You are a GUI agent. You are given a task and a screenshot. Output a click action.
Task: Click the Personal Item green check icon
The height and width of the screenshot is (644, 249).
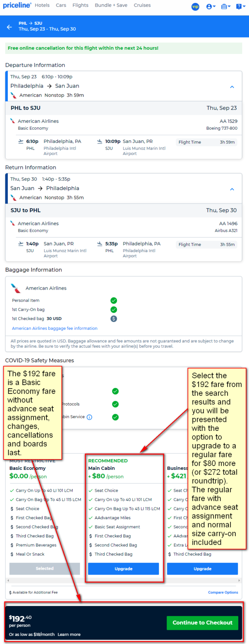[114, 300]
